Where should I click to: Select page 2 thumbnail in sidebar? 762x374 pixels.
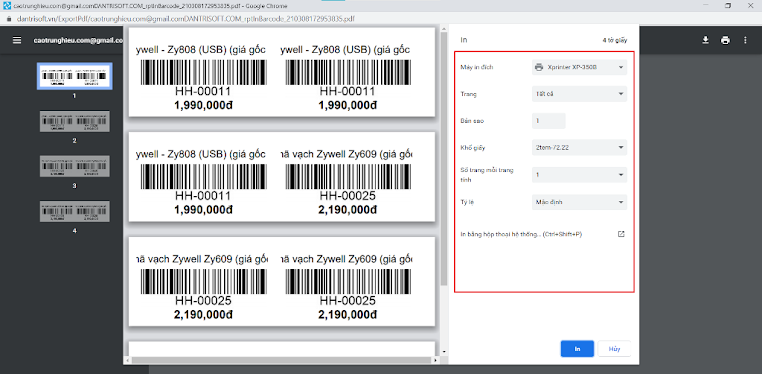point(74,121)
